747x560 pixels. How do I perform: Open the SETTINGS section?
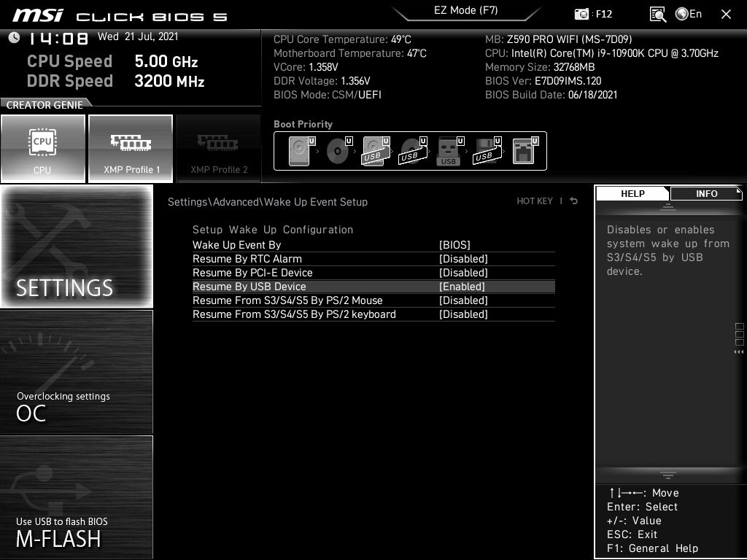(76, 246)
